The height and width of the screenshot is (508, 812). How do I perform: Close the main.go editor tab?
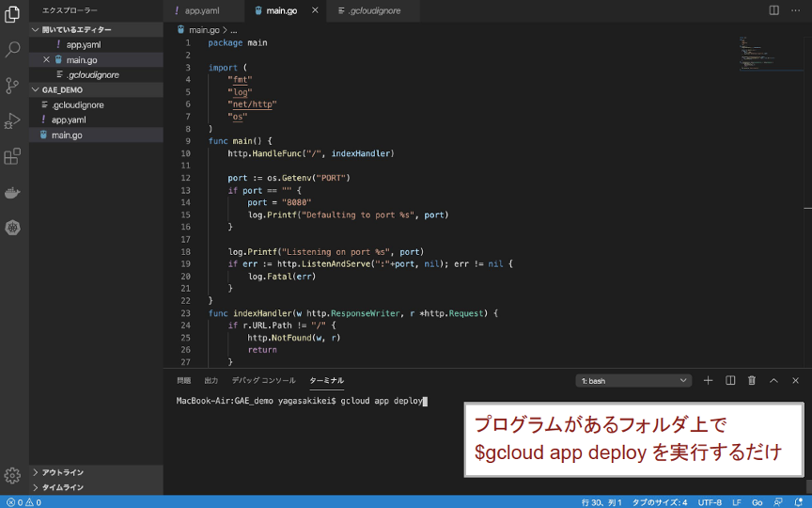(315, 10)
